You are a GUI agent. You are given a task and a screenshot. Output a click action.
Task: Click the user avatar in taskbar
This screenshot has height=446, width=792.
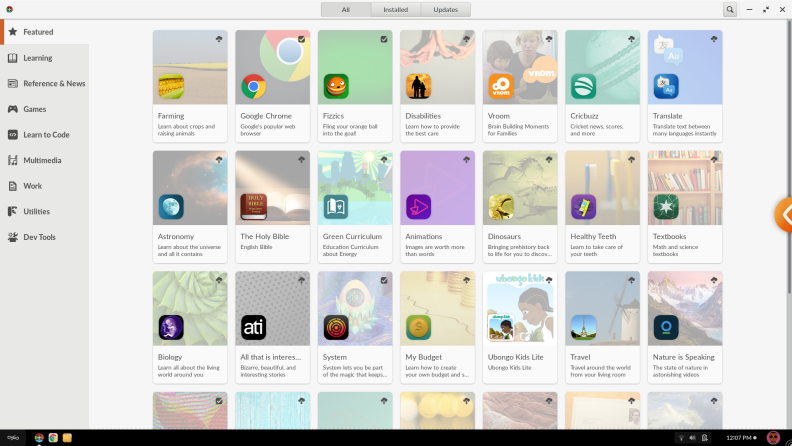point(773,437)
